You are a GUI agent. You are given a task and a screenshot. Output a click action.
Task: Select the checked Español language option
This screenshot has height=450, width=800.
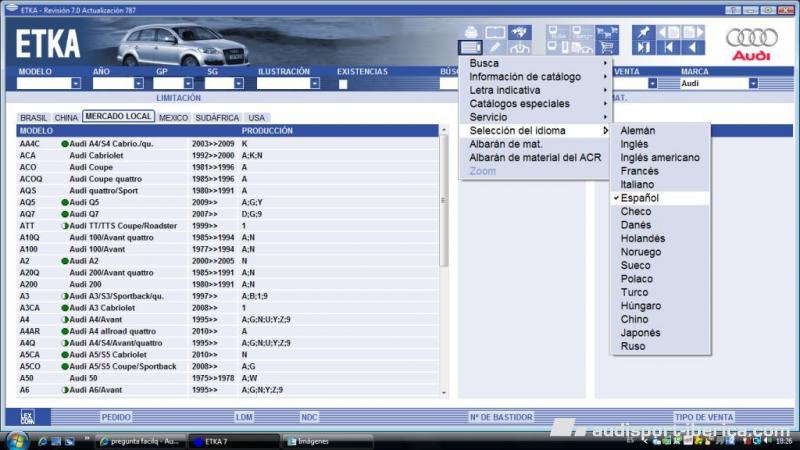[x=660, y=198]
